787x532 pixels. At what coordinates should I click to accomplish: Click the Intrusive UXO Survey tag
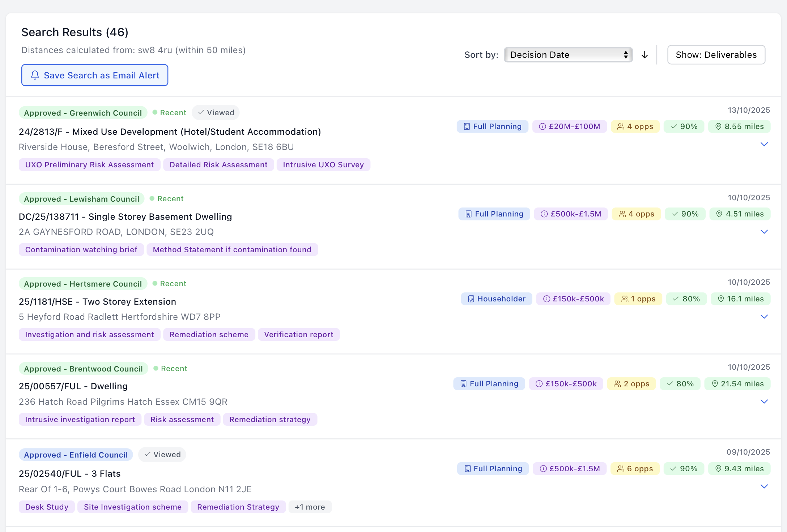coord(323,165)
